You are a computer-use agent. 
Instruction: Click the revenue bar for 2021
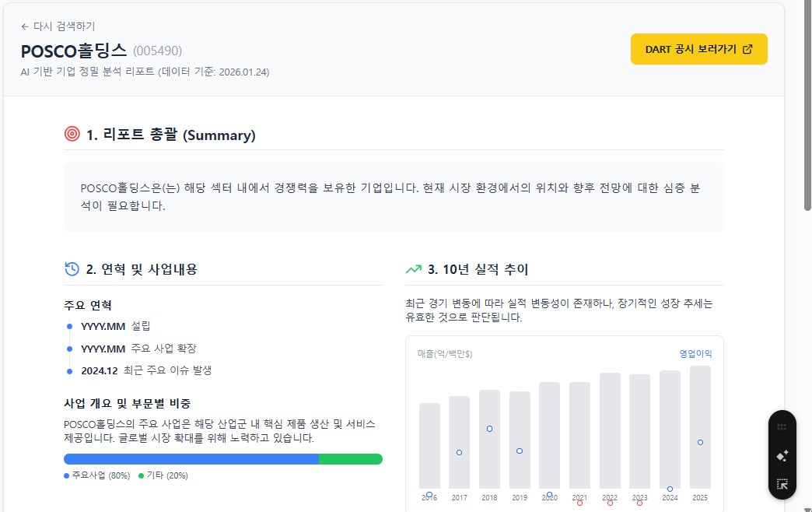tap(579, 435)
